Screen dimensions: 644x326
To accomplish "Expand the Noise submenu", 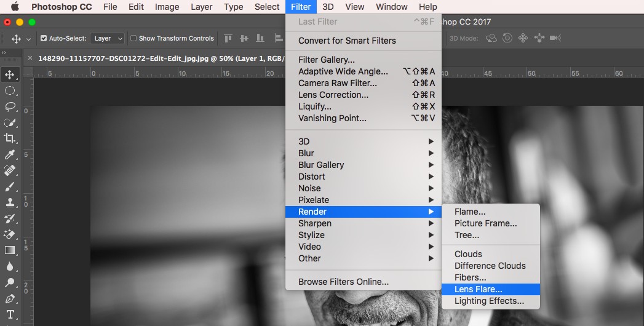I will 364,188.
